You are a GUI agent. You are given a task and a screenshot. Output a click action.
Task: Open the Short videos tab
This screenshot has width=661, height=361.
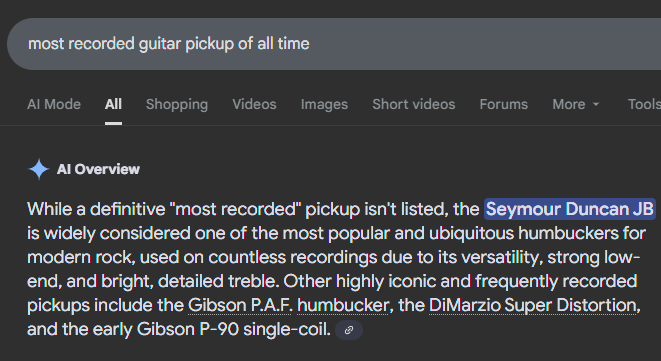414,104
